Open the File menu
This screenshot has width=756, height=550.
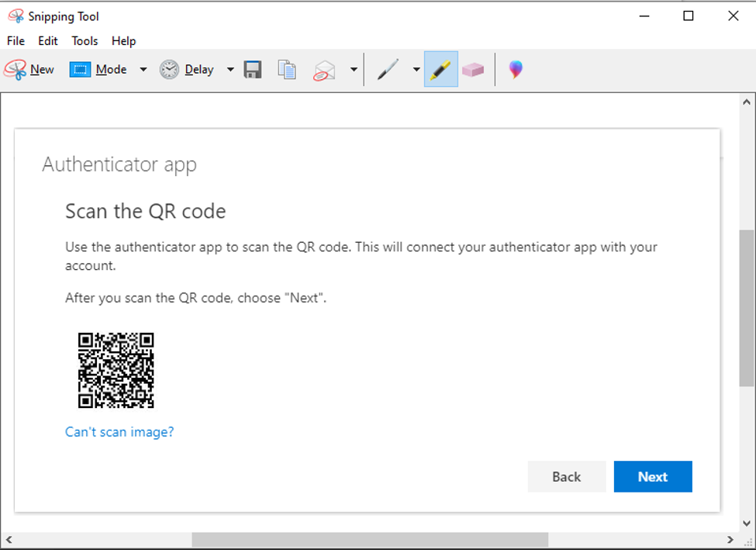click(16, 41)
